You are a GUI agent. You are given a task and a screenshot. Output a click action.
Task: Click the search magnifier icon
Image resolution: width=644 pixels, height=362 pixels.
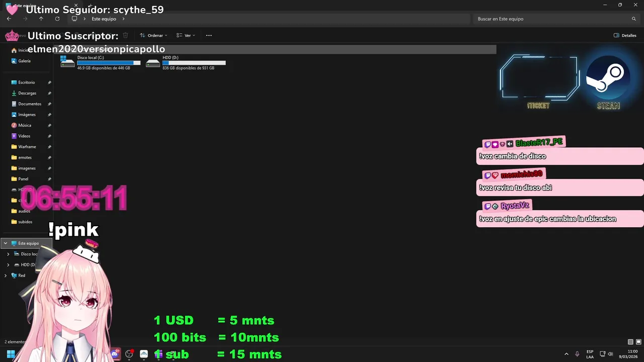(x=634, y=19)
